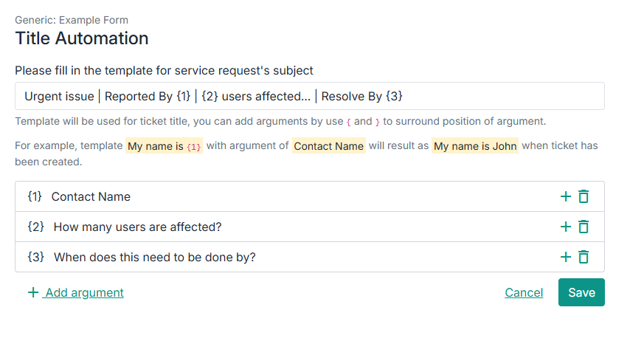644x341 pixels.
Task: Click the 'Title Automation' heading
Action: coord(82,38)
